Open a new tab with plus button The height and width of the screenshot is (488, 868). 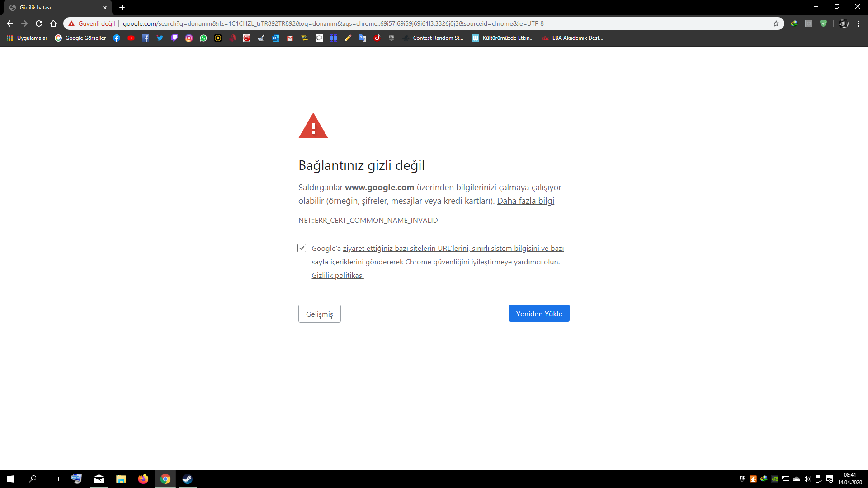[x=122, y=8]
